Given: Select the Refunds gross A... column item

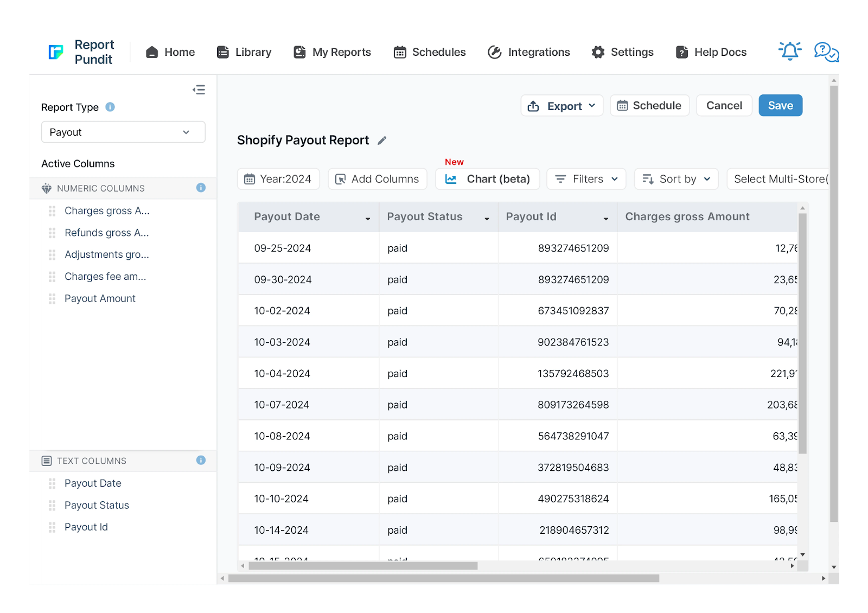Looking at the screenshot, I should coord(107,233).
